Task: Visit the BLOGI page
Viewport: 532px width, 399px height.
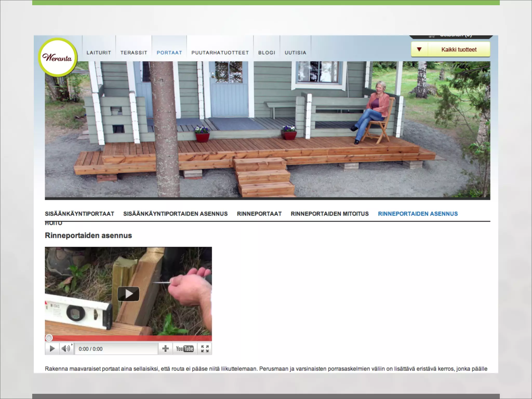Action: 267,53
